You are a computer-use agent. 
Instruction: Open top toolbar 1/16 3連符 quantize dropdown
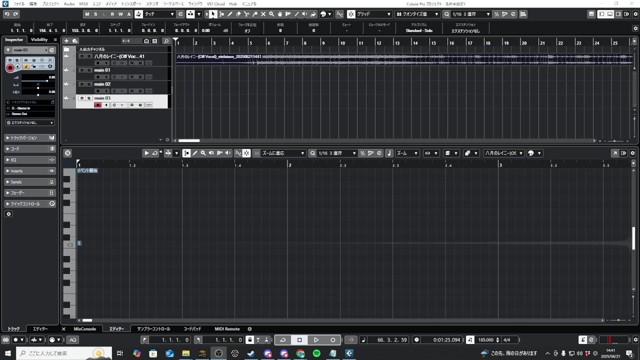[x=470, y=14]
